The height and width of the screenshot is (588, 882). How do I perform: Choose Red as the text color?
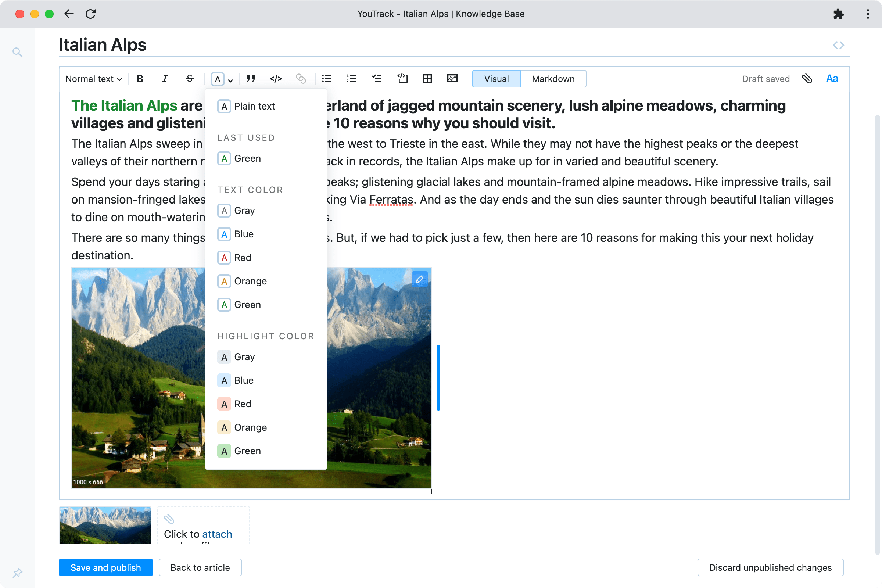(x=243, y=258)
